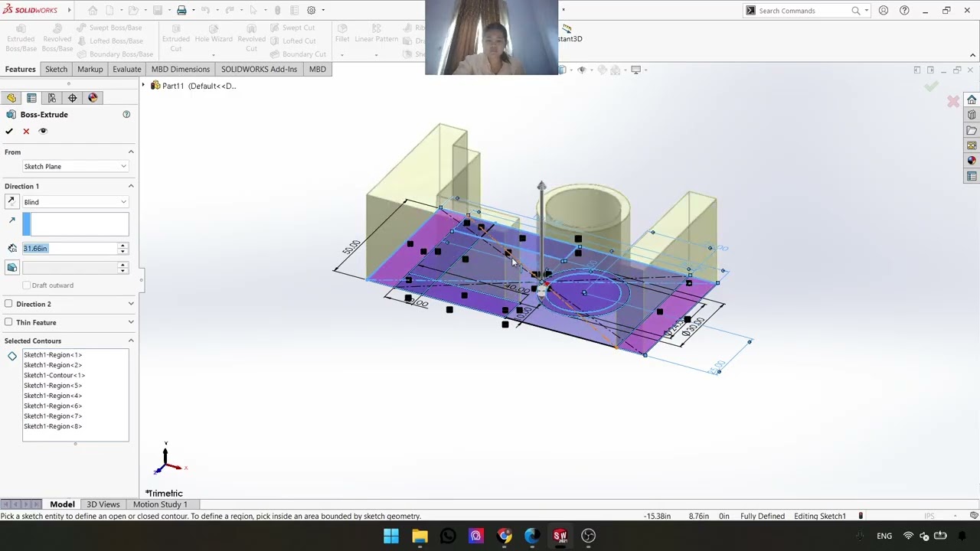Image resolution: width=980 pixels, height=551 pixels.
Task: Open Boss-Extrude help icon
Action: [x=126, y=115]
